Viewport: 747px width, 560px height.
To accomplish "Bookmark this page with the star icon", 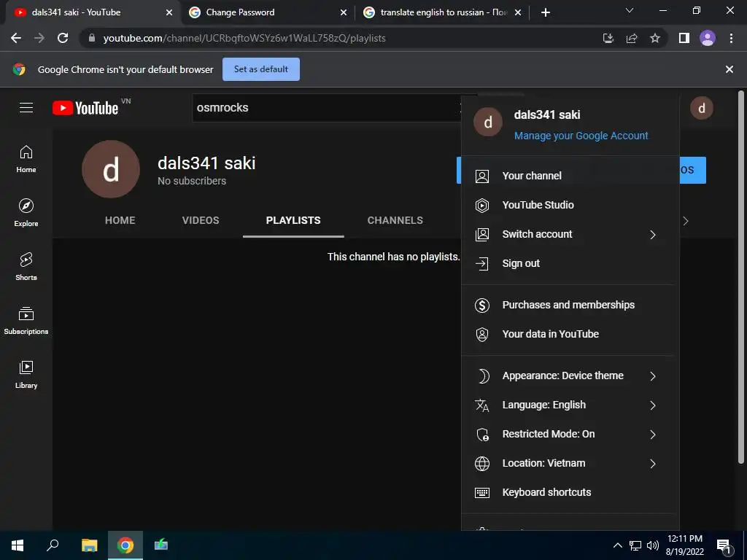I will pyautogui.click(x=655, y=38).
